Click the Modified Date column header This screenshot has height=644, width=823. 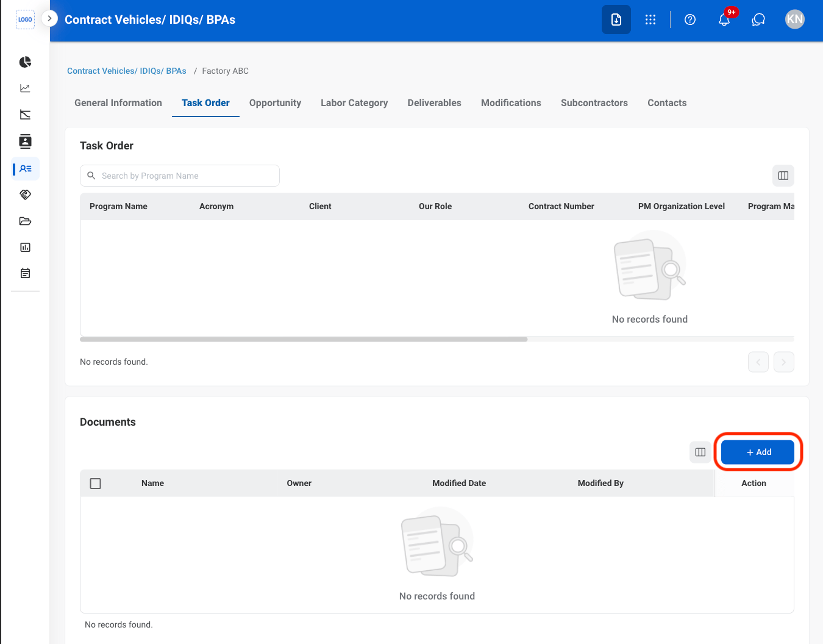pos(459,483)
